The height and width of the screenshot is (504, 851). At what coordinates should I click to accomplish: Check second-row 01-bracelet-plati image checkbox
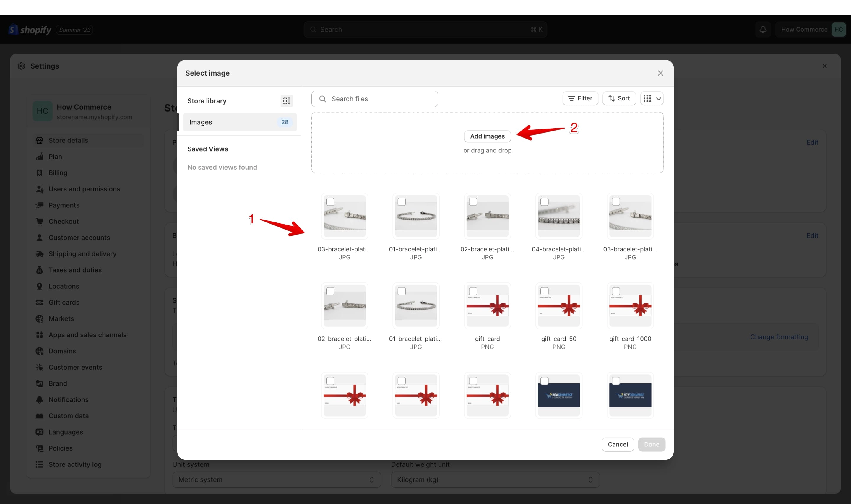[x=402, y=291]
